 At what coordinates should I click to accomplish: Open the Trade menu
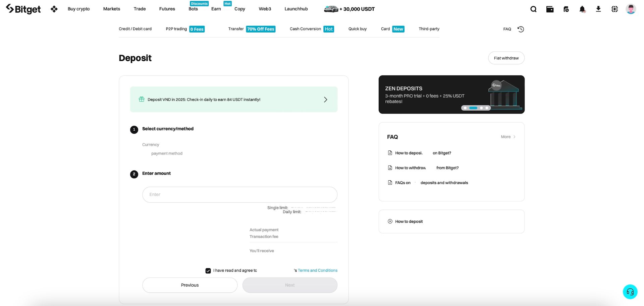(140, 9)
